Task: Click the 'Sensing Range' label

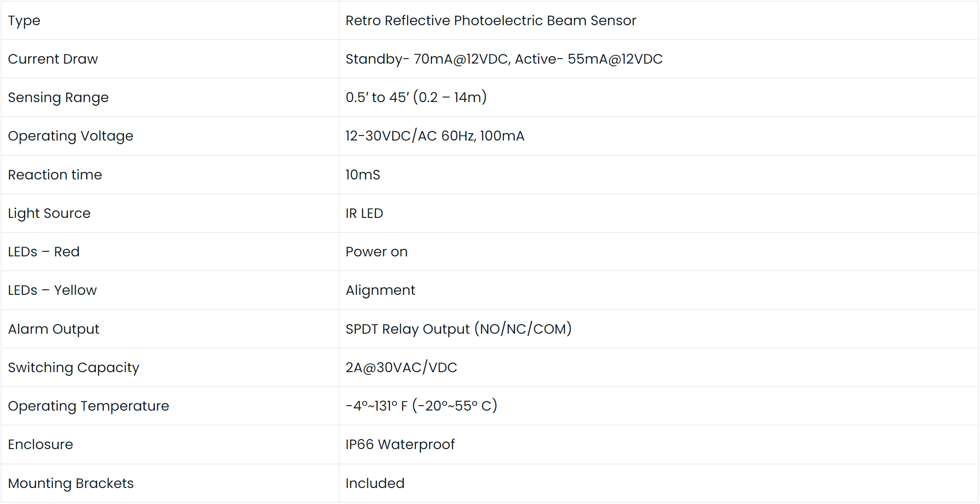Action: pos(58,98)
